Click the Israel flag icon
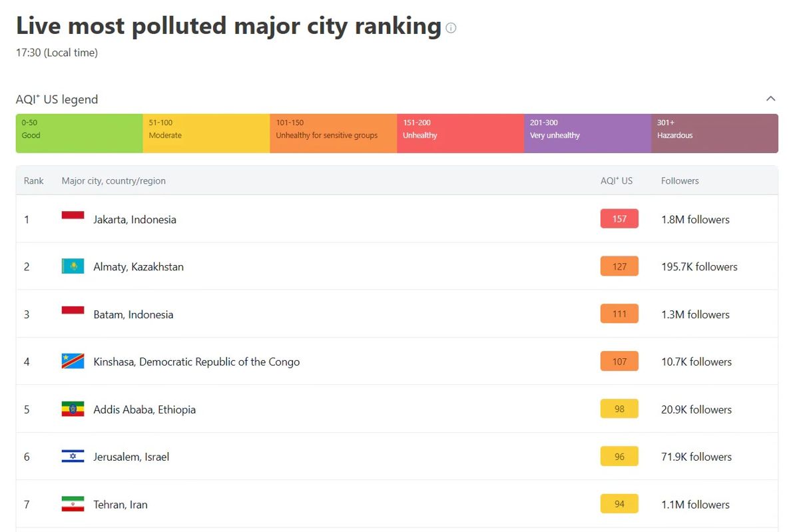 coord(73,457)
